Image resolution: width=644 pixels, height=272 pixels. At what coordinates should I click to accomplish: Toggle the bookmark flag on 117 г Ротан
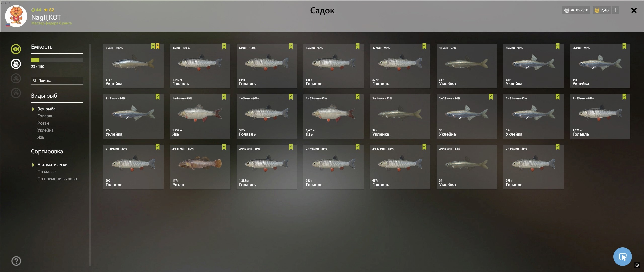(x=224, y=147)
